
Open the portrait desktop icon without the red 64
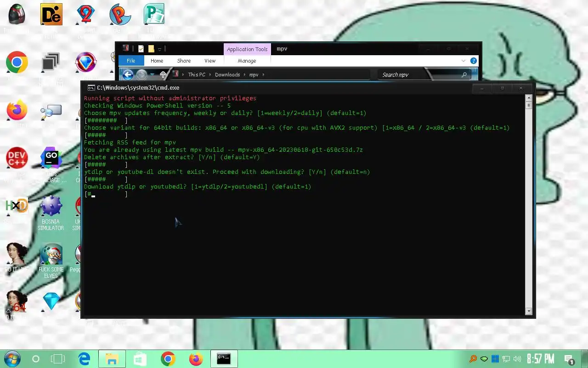pos(17,254)
